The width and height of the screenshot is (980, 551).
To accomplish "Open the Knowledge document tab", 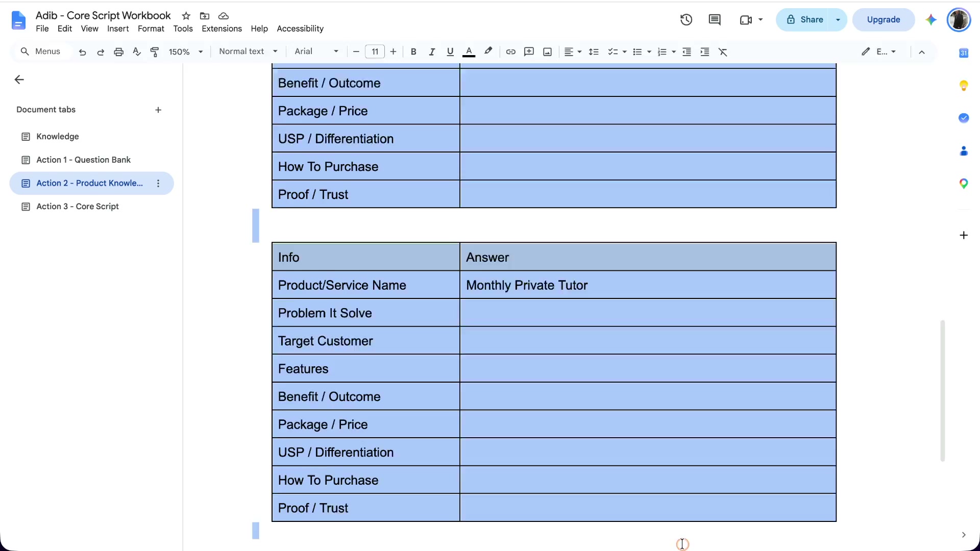I will [x=92, y=137].
